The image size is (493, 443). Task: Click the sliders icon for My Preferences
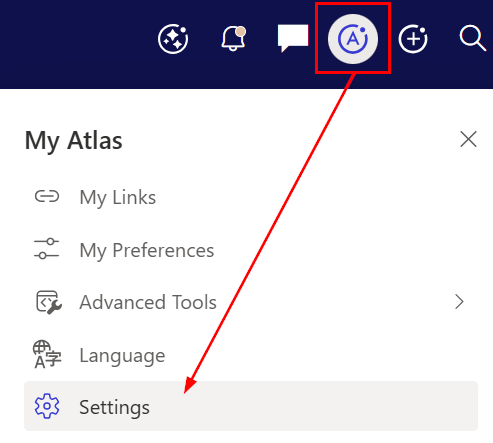tap(47, 249)
